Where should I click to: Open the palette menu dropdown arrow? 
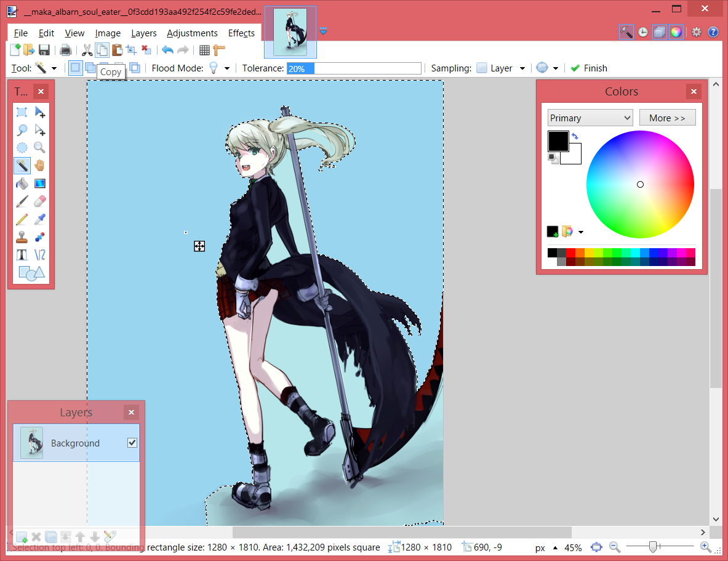click(580, 232)
